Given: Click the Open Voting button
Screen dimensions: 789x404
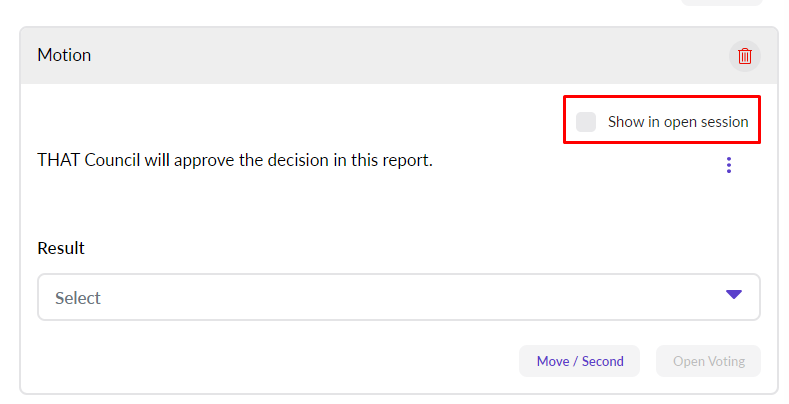Looking at the screenshot, I should coord(708,361).
